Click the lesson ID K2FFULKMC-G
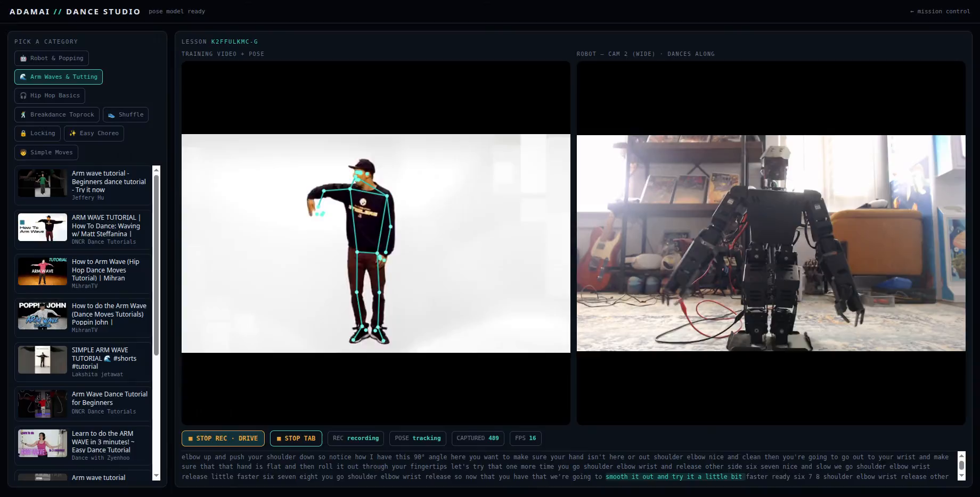The width and height of the screenshot is (980, 497). (234, 42)
